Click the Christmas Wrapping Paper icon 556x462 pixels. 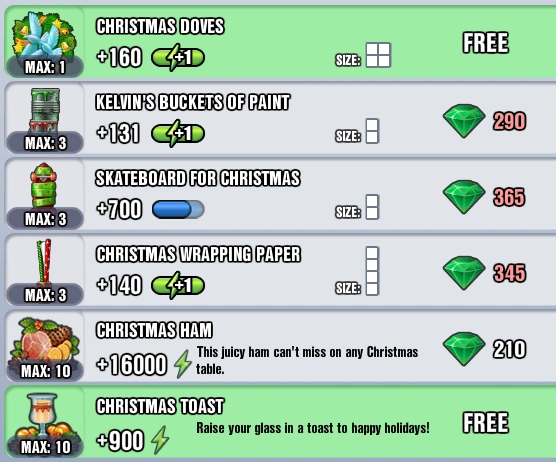[x=44, y=261]
